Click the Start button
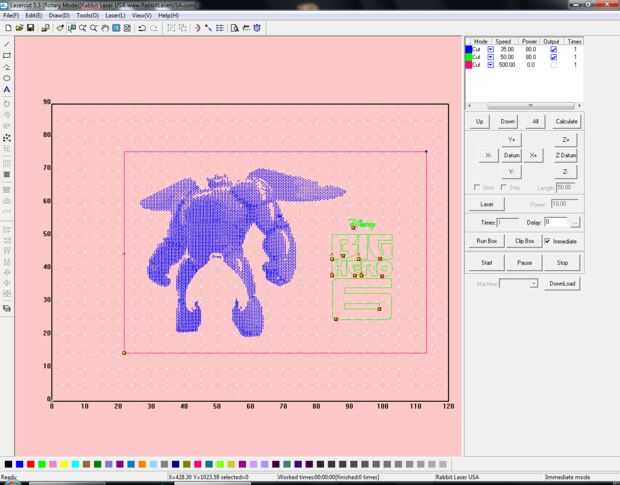620x485 pixels. 487,263
